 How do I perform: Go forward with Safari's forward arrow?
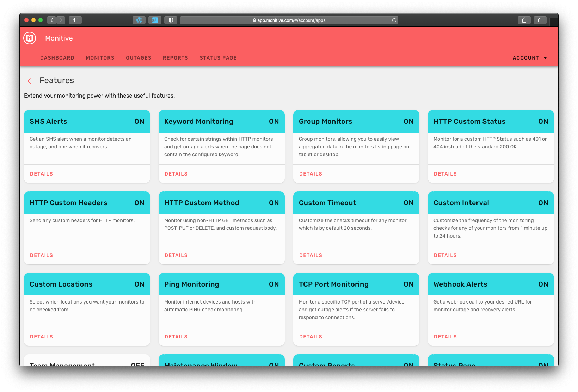61,20
